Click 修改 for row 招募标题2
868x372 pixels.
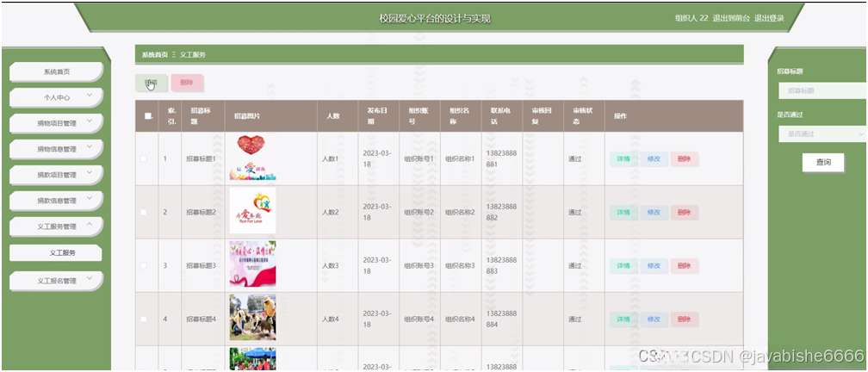click(654, 213)
